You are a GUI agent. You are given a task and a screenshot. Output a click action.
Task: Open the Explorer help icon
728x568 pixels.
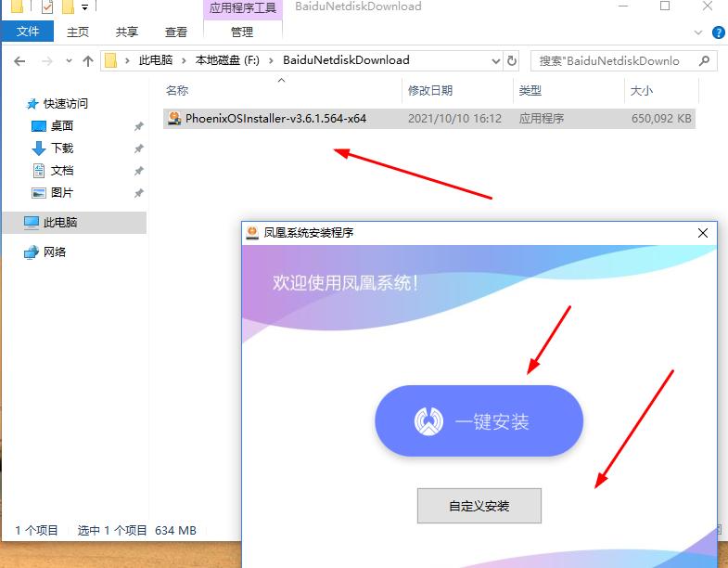718,32
